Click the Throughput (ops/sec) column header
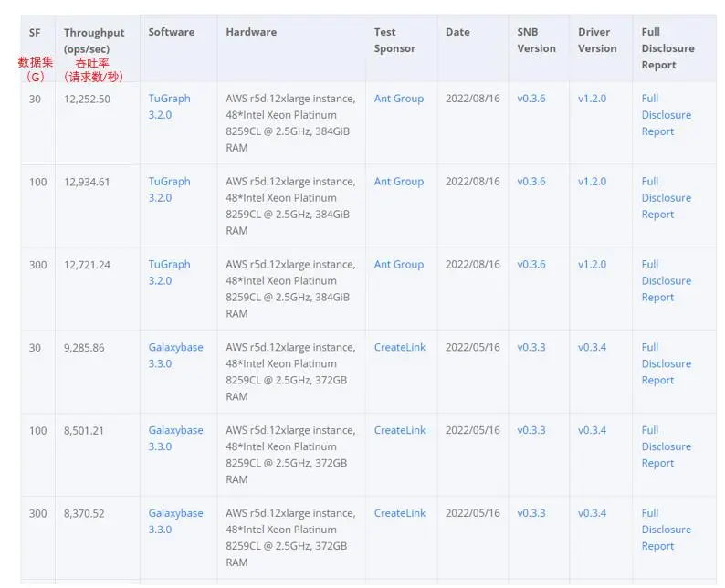Viewport: 725px width, 588px height. tap(94, 40)
